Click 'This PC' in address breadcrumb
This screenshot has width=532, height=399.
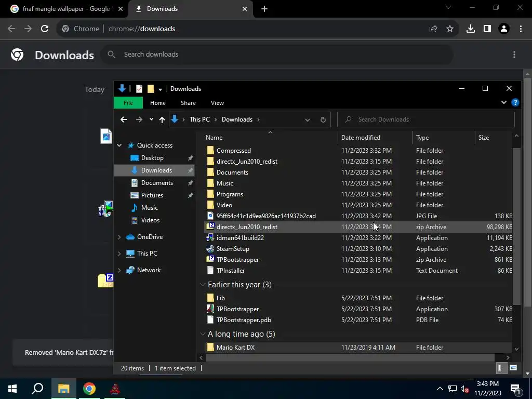(199, 119)
